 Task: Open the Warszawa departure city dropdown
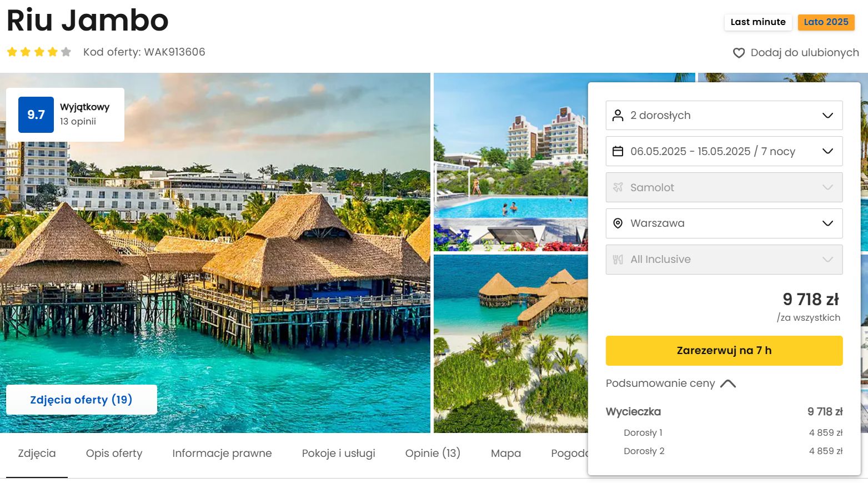[724, 223]
